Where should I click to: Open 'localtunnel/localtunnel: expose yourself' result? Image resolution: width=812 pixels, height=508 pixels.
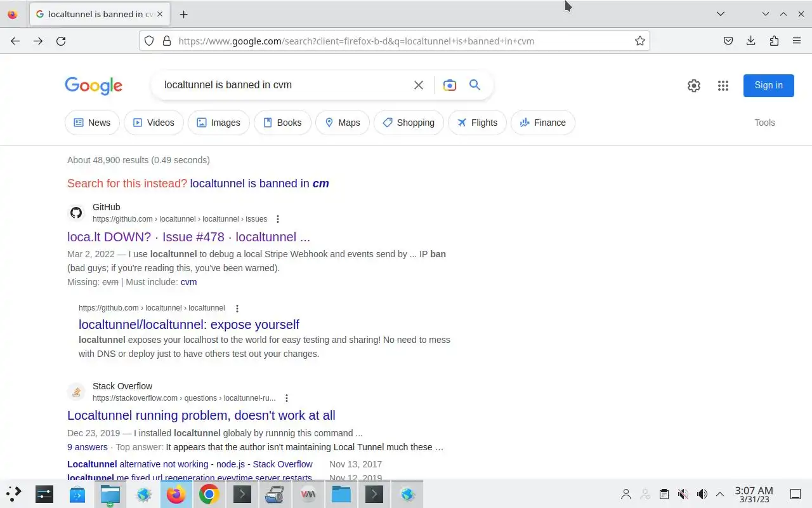[x=189, y=324]
